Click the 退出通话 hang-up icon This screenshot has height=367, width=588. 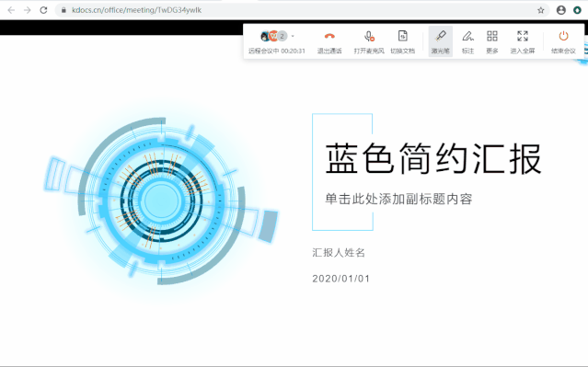click(x=329, y=37)
